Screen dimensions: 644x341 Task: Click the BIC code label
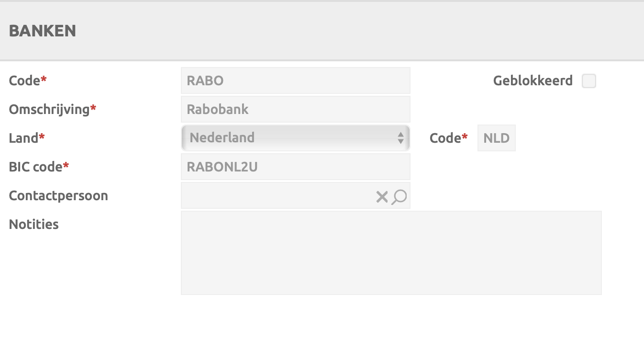pyautogui.click(x=36, y=167)
